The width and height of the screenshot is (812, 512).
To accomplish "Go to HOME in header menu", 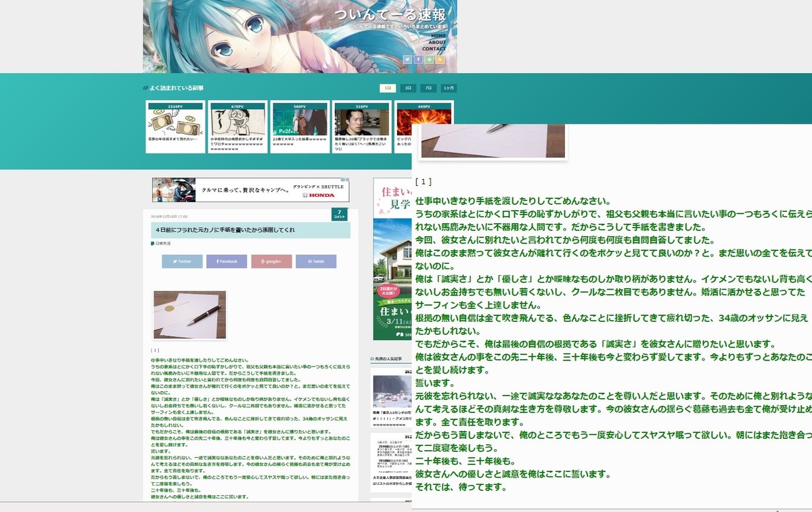I will [x=438, y=36].
